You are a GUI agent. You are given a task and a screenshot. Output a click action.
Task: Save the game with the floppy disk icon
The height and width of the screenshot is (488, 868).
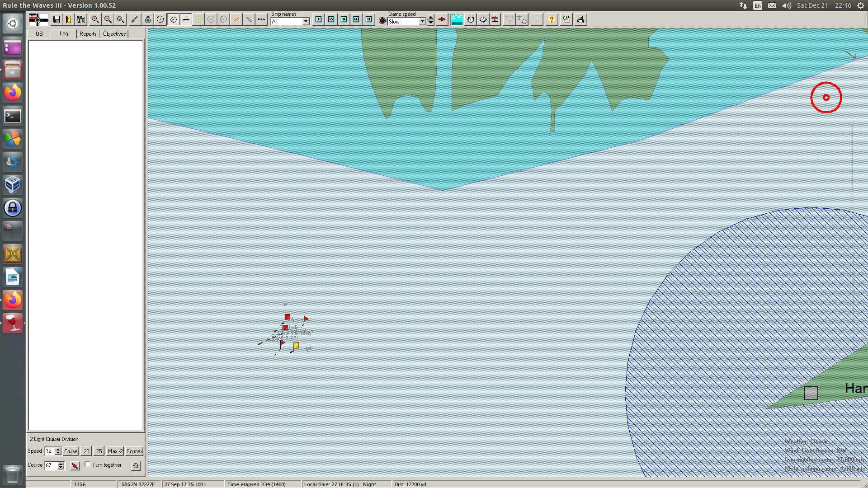(x=57, y=19)
